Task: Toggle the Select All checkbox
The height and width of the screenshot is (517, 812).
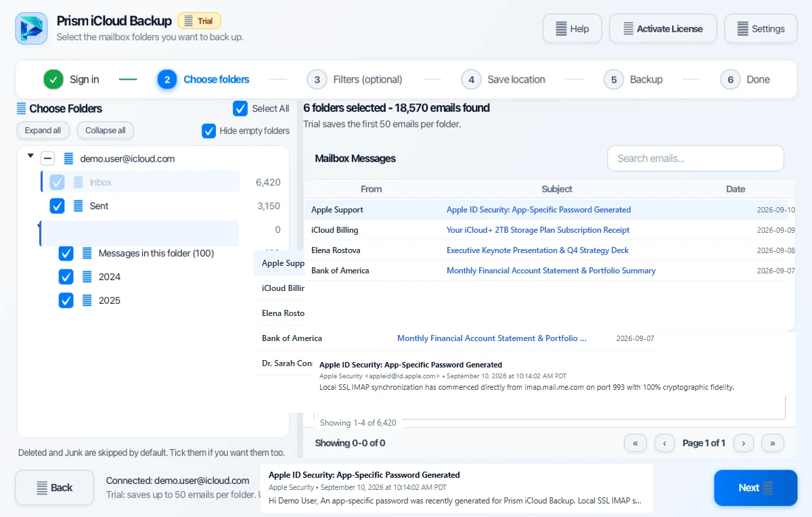Action: click(x=240, y=108)
